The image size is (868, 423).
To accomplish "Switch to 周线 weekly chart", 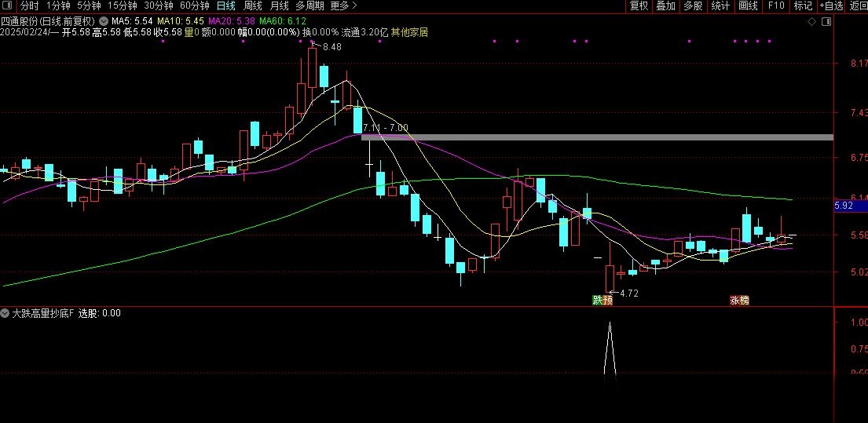I will coord(252,5).
